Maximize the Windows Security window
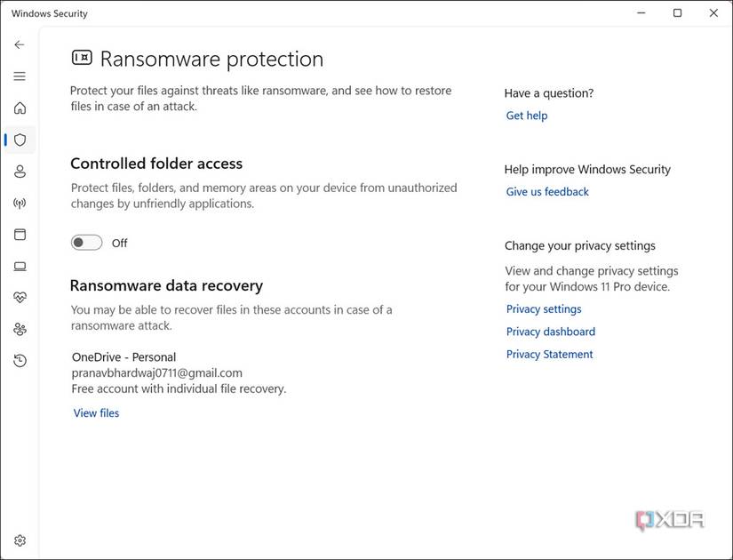This screenshot has width=733, height=560. click(x=677, y=13)
